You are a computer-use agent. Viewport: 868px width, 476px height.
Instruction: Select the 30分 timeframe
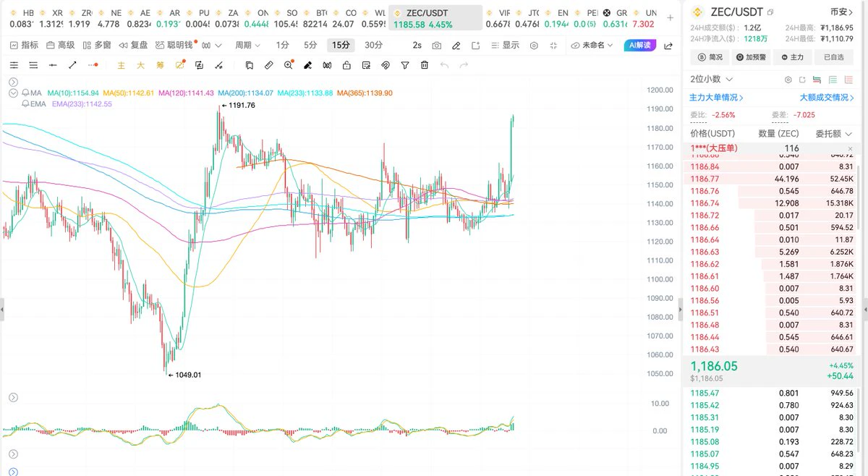pyautogui.click(x=373, y=45)
